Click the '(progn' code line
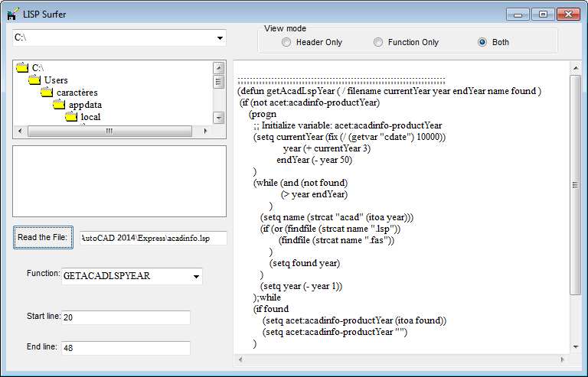 [x=263, y=114]
